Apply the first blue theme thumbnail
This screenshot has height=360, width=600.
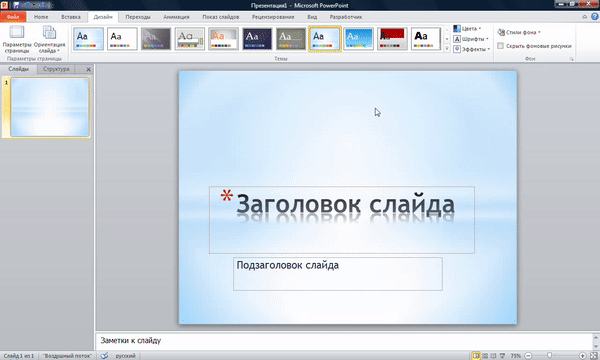coord(88,39)
